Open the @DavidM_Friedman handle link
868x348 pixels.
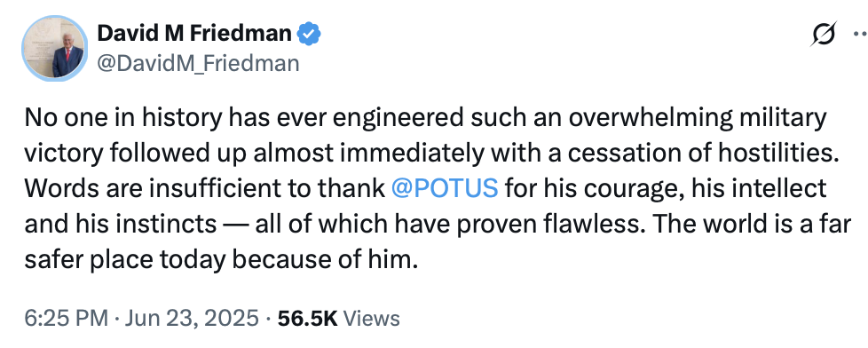pos(198,64)
